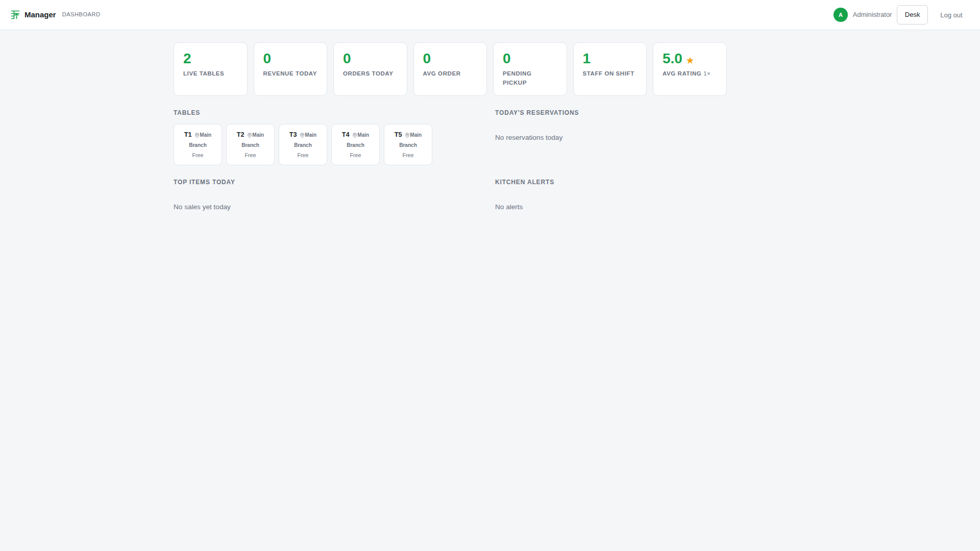Screen dimensions: 980x551
Task: Click the Administrator avatar circle
Action: pos(840,15)
